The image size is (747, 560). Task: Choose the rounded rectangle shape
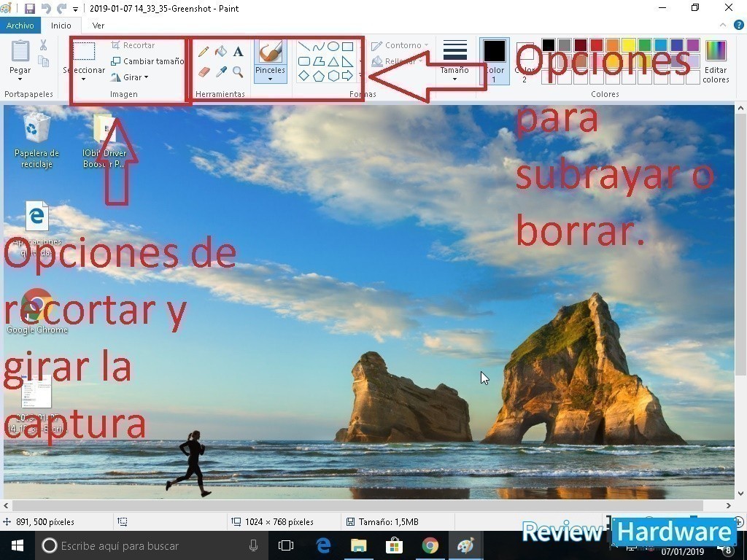pyautogui.click(x=304, y=61)
